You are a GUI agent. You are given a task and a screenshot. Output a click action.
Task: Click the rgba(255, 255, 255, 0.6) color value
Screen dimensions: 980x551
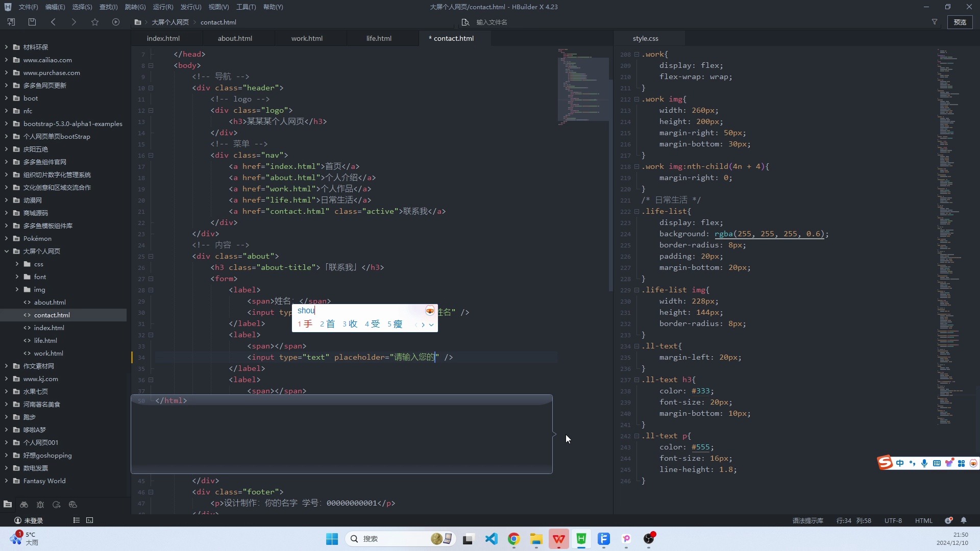coord(769,234)
